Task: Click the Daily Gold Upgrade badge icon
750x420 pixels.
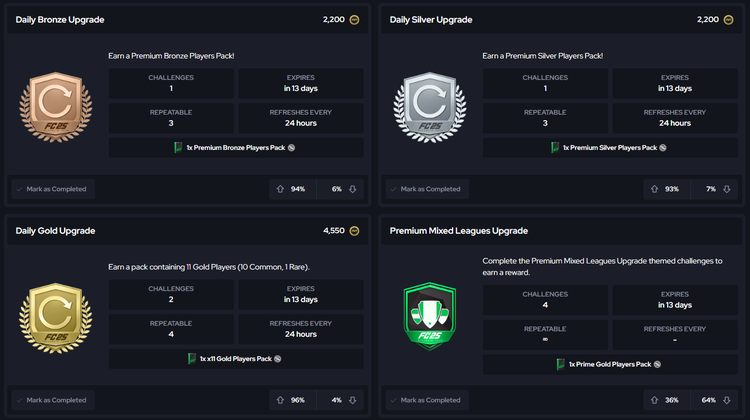Action: [55, 312]
